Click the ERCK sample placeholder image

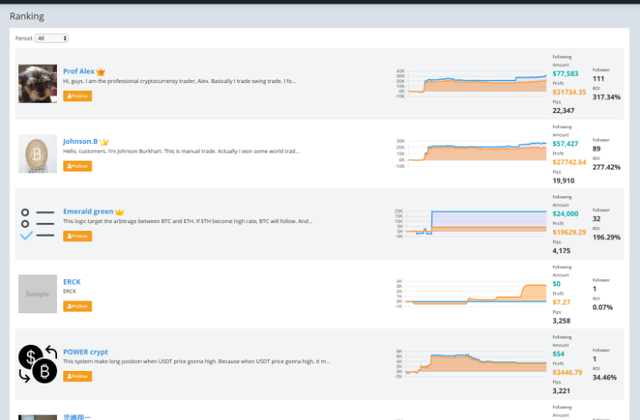coord(38,294)
